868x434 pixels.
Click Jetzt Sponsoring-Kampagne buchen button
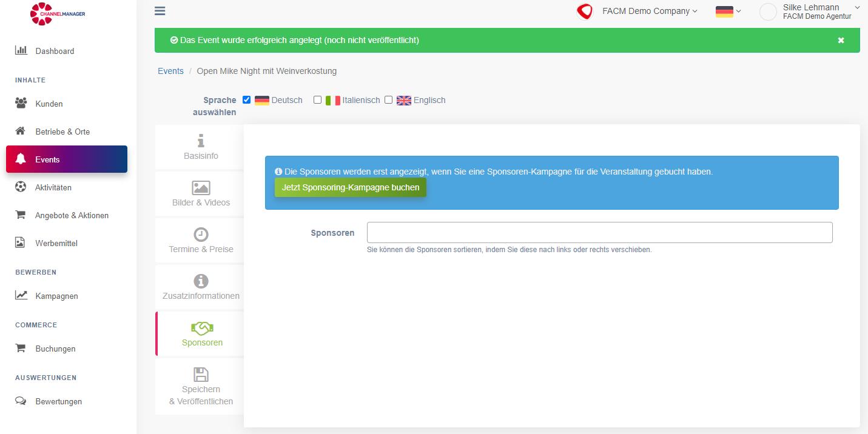click(x=351, y=187)
